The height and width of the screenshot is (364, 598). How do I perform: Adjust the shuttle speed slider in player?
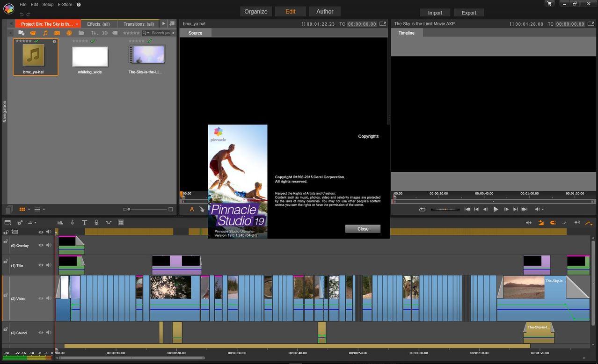445,209
